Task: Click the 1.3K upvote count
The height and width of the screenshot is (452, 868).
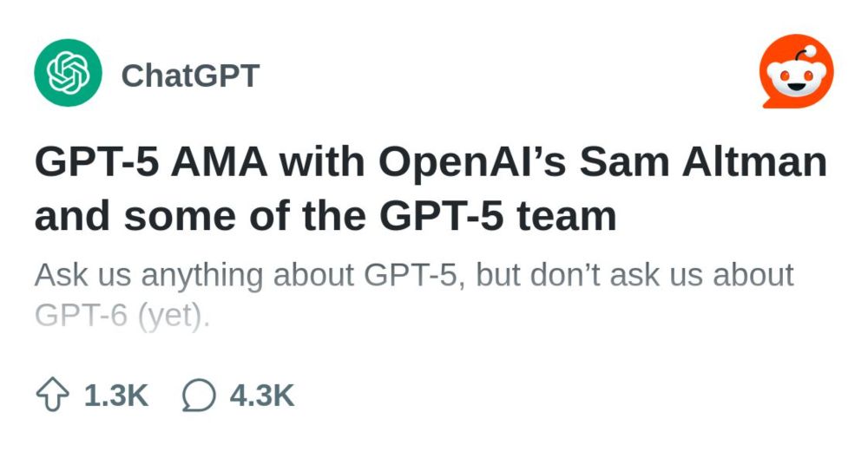Action: 116,395
